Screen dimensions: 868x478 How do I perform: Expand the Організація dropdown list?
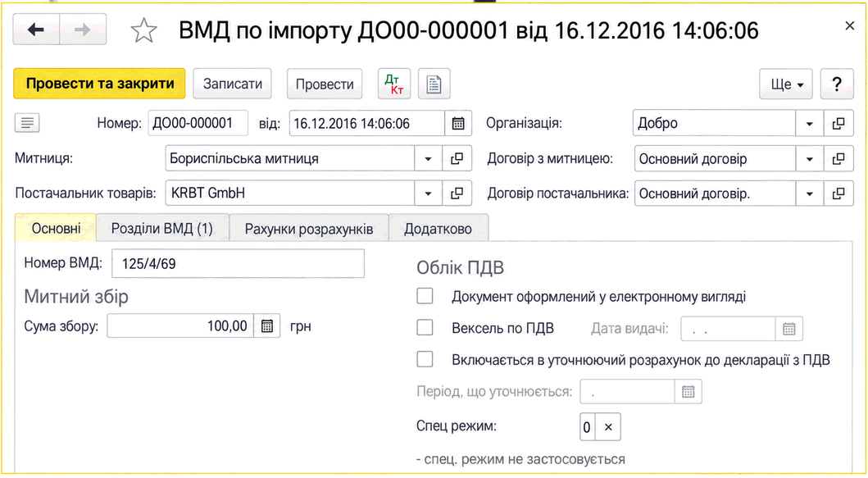tap(809, 123)
